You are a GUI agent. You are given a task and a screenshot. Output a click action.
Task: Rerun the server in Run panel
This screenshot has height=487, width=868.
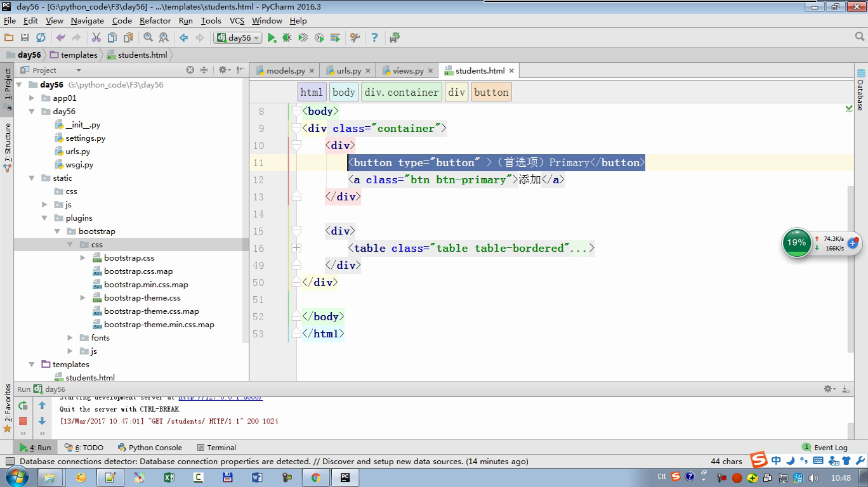(x=23, y=406)
